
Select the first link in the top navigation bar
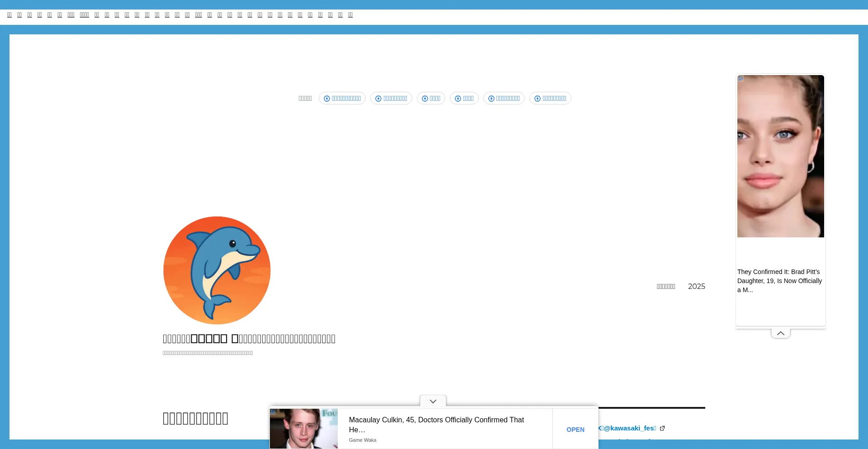coord(9,15)
